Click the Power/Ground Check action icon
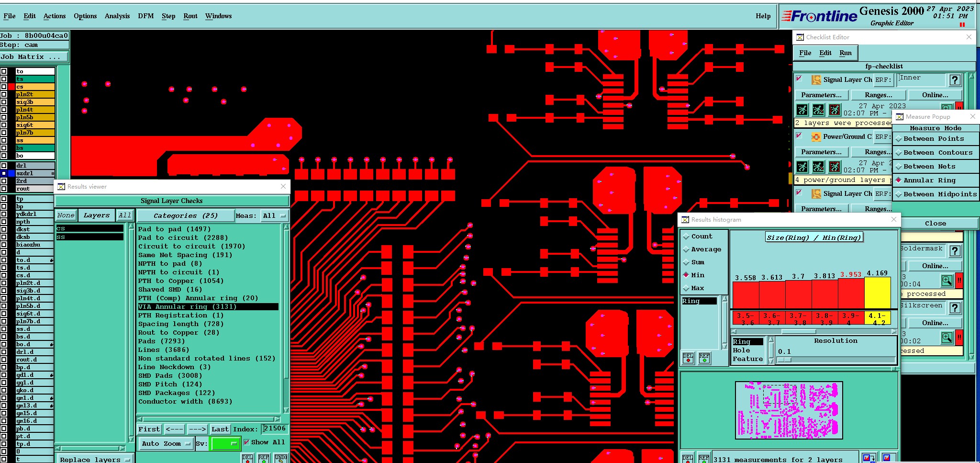 [x=816, y=137]
